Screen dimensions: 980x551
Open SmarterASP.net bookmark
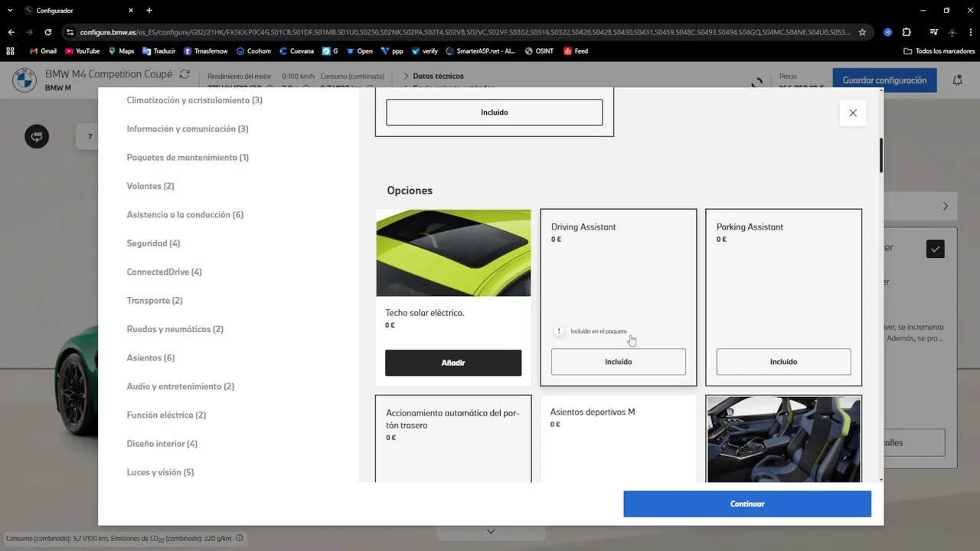480,51
